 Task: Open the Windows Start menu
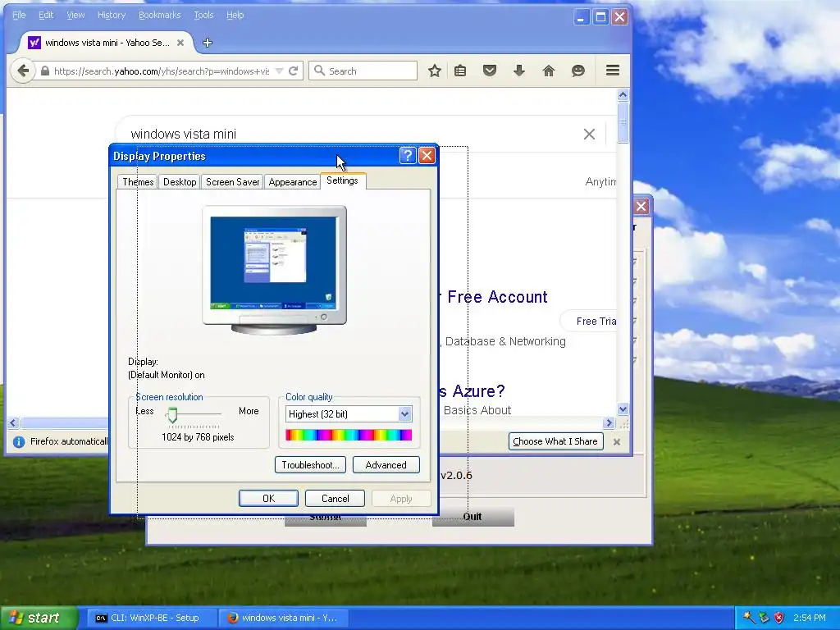tap(38, 618)
